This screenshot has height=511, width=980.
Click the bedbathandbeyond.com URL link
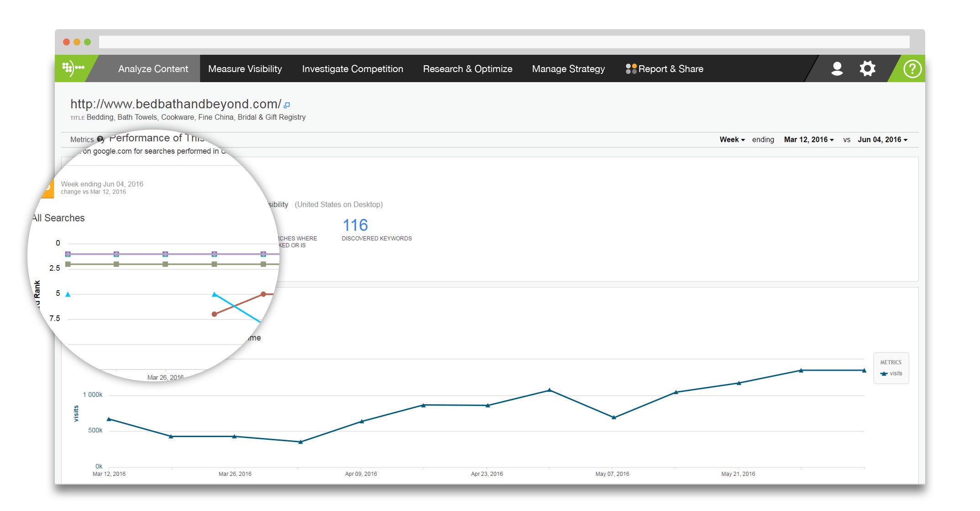pos(175,104)
